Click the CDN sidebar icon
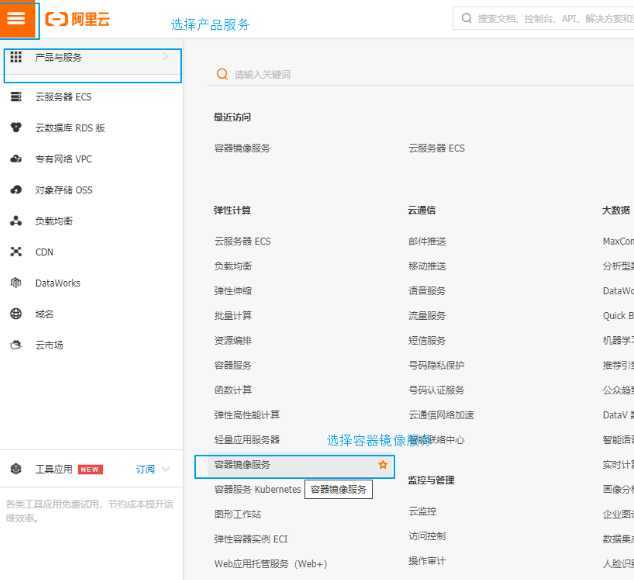Viewport: 634px width, 580px height. tap(16, 252)
